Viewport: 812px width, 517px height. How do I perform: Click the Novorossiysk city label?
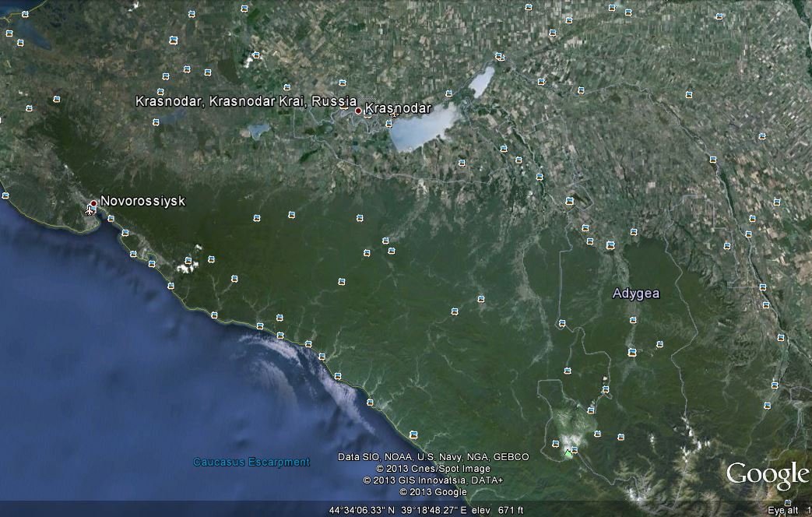[x=142, y=201]
